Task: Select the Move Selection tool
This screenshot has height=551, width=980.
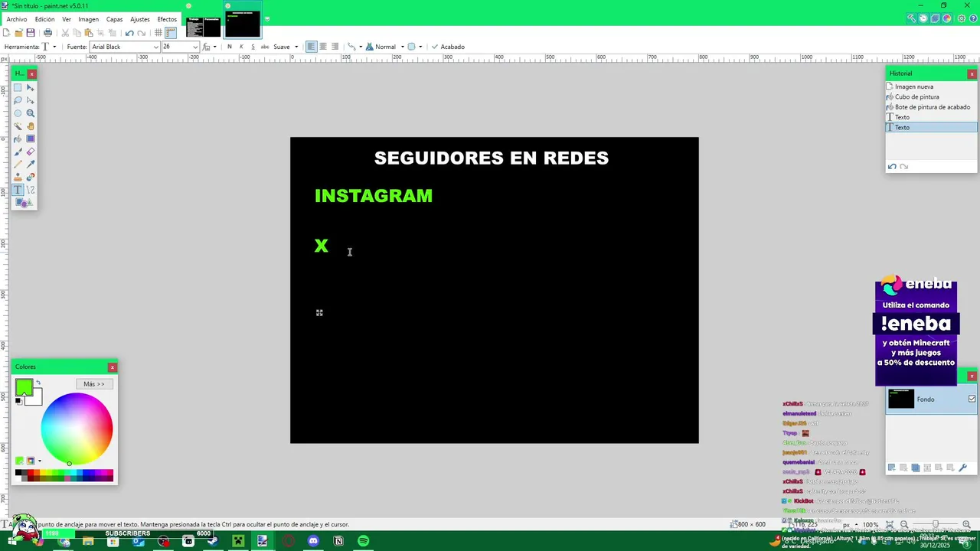Action: (31, 100)
